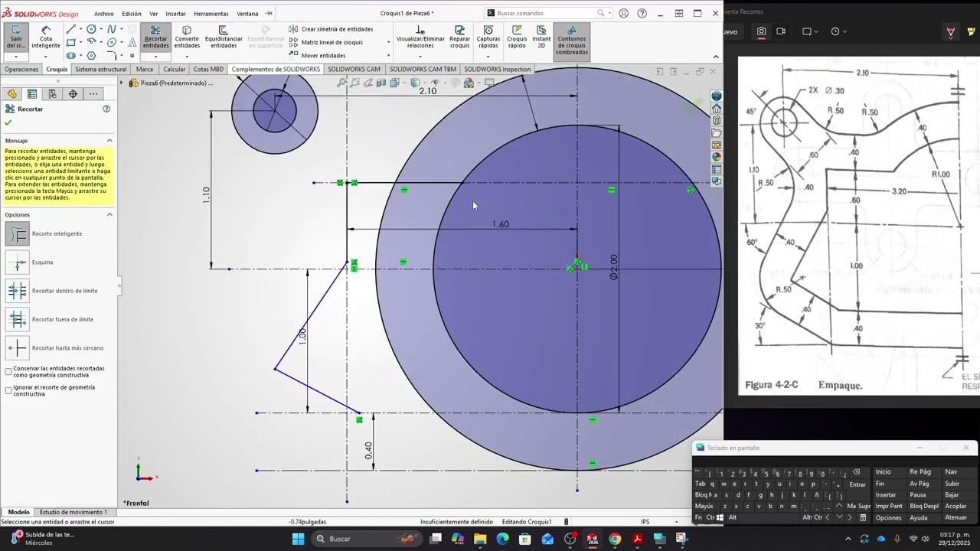Open the Edición menu
This screenshot has width=980, height=551.
click(132, 14)
